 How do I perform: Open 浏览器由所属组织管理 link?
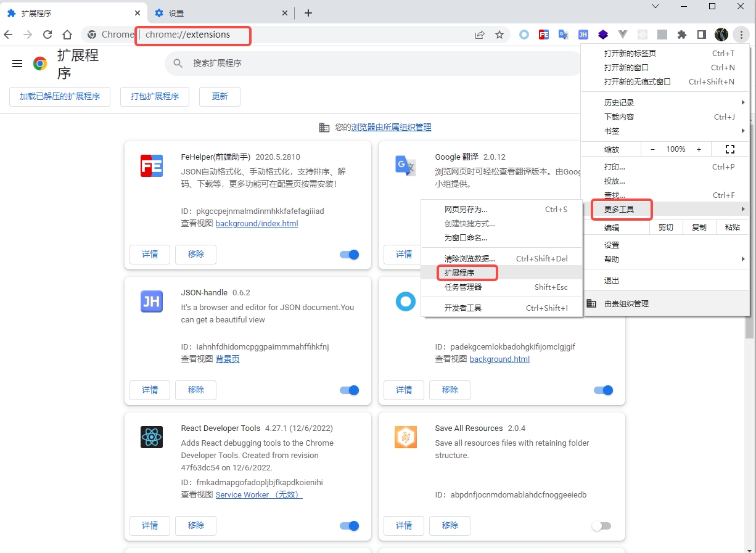pos(392,128)
